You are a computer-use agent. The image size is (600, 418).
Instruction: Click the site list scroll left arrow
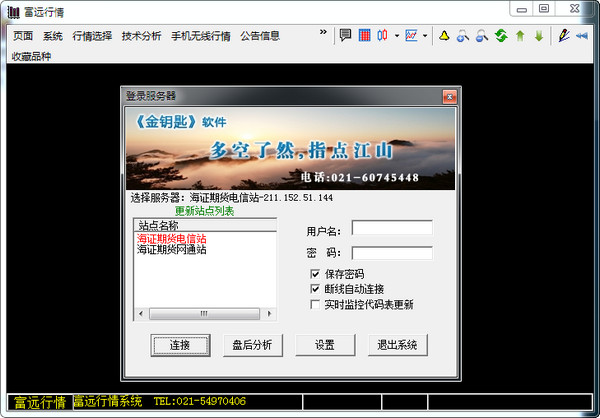(x=141, y=314)
